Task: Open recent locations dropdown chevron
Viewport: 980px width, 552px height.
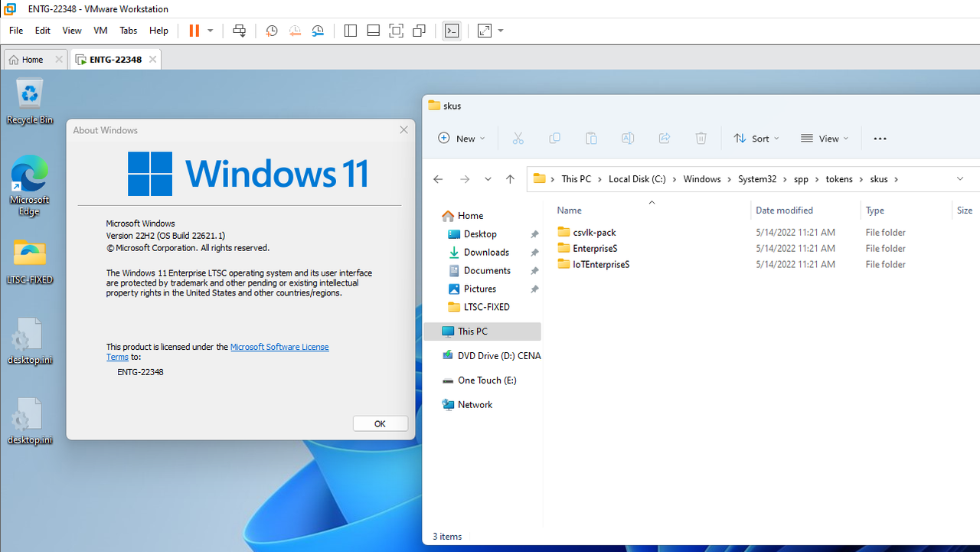Action: (x=488, y=179)
